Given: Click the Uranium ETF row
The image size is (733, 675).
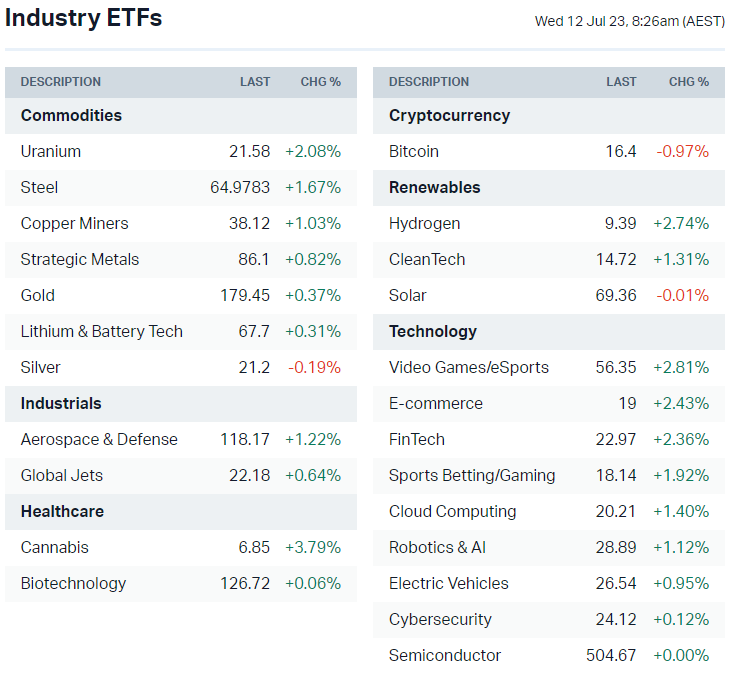Looking at the screenshot, I should 51,152.
